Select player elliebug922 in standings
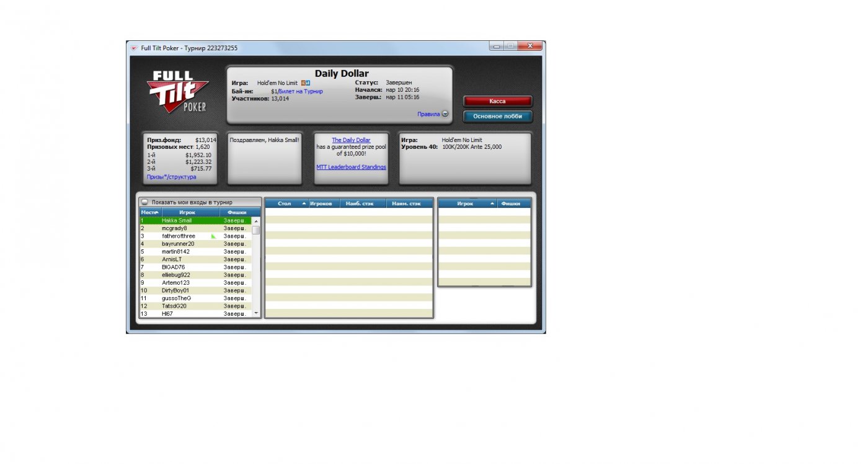868x464 pixels. [196, 275]
